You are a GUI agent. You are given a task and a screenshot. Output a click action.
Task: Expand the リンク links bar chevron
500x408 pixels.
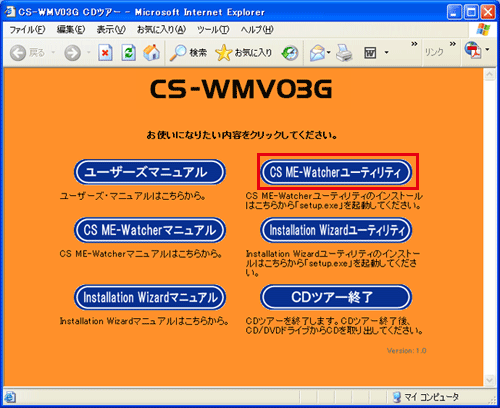(453, 44)
